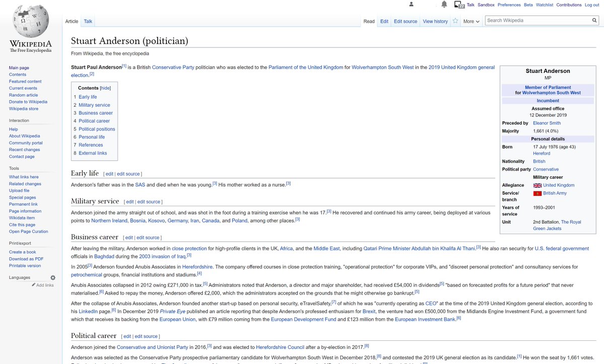Open European Investment Bank link
Viewport: 604px width, 364px height.
(x=425, y=319)
